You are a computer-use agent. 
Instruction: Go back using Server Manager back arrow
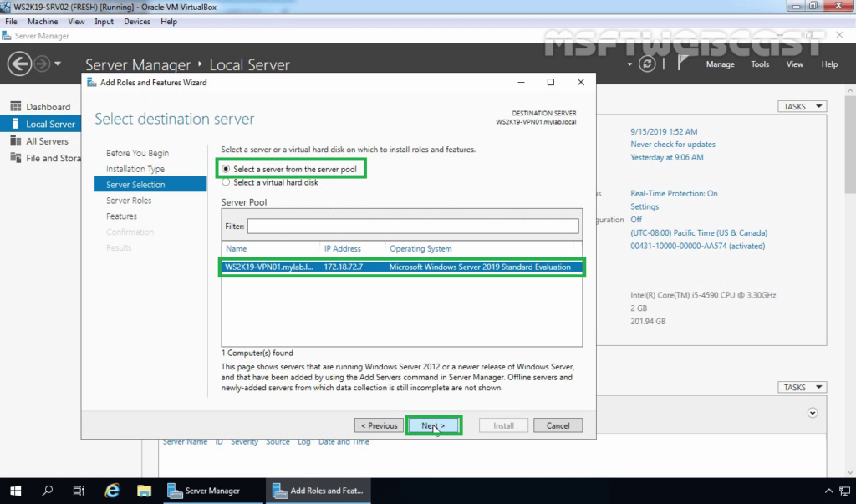tap(19, 64)
